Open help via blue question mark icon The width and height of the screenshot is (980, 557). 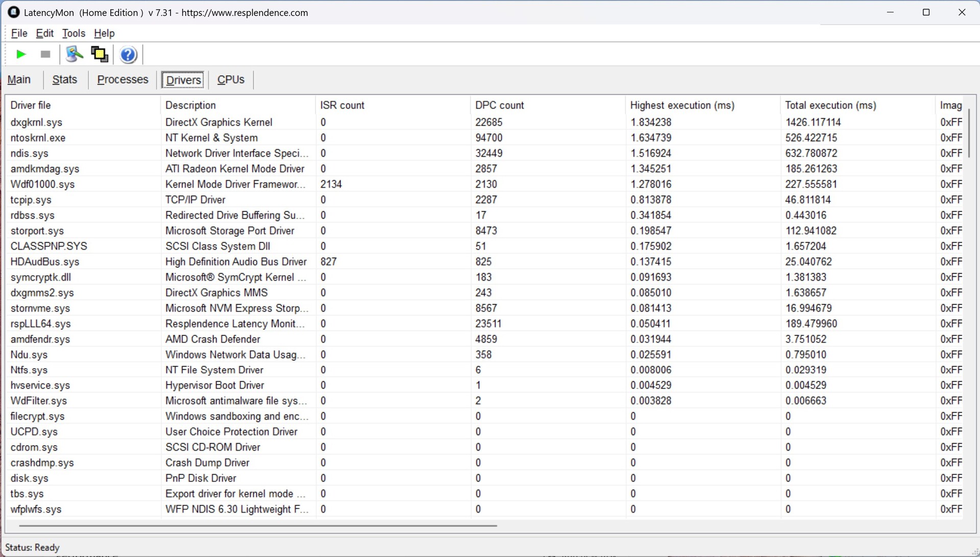coord(128,55)
